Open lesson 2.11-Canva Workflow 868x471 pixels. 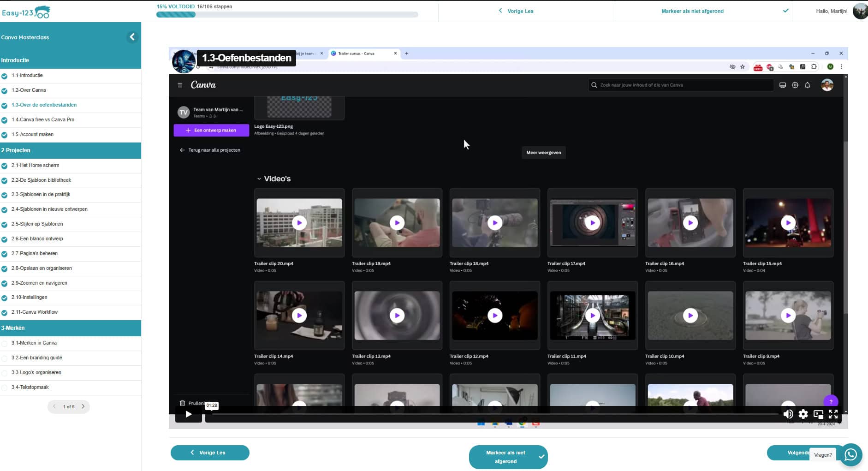pyautogui.click(x=35, y=312)
